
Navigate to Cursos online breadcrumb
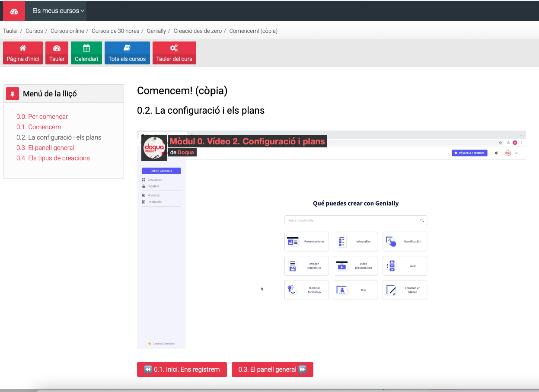click(x=67, y=31)
